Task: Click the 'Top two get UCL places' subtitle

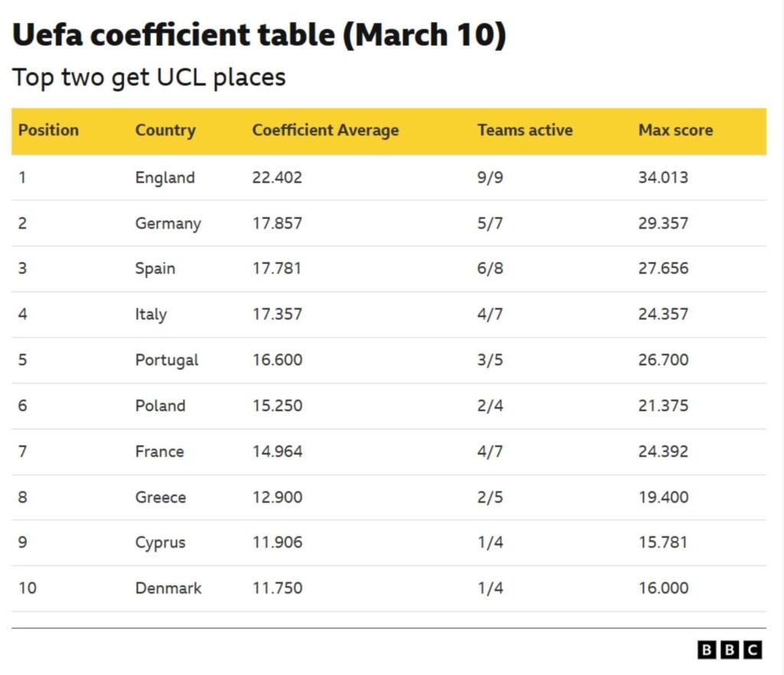Action: point(149,77)
